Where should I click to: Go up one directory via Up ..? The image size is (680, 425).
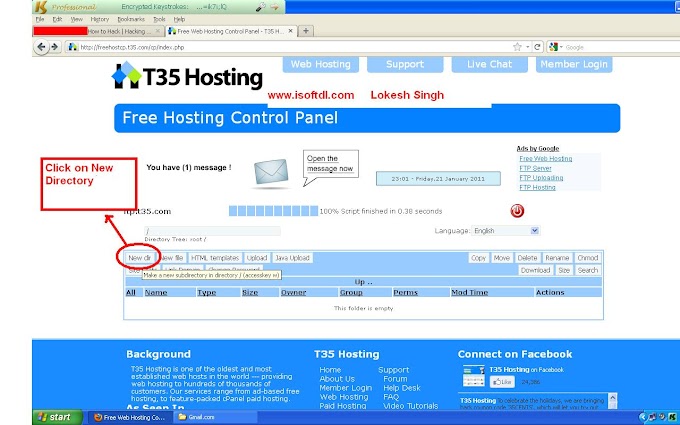coord(363,282)
